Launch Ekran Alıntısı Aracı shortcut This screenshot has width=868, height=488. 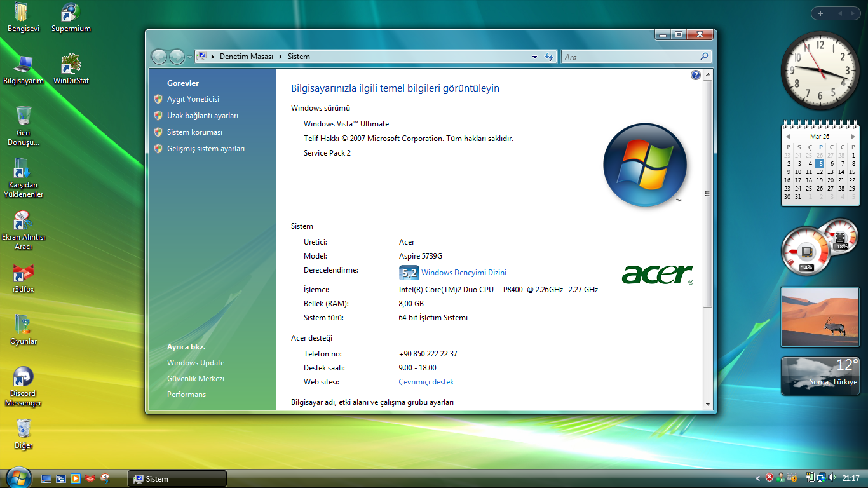(x=24, y=230)
